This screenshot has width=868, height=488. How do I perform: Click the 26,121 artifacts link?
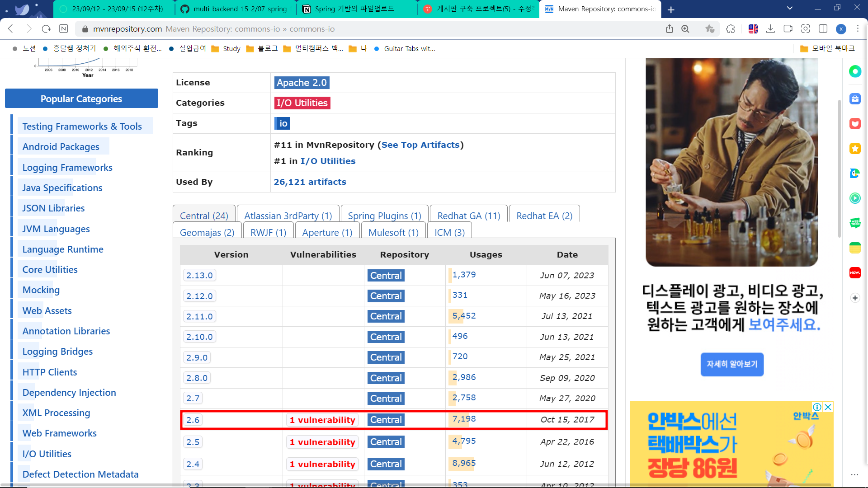pos(310,182)
